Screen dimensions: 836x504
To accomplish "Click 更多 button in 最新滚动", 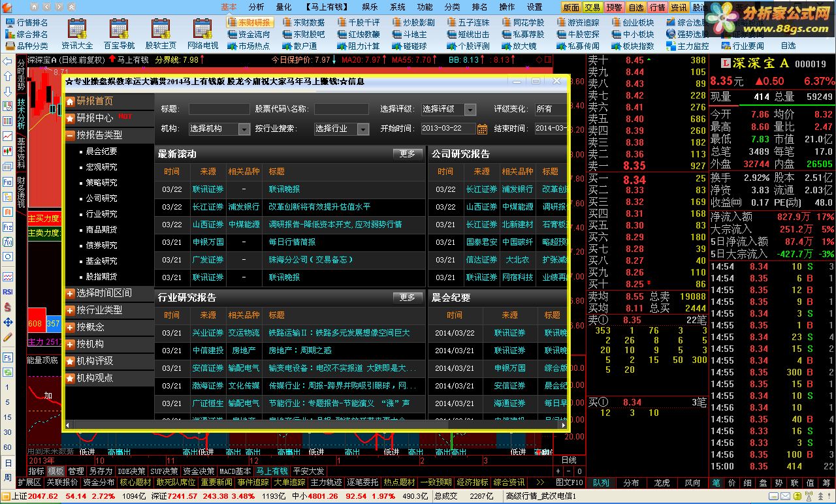I will (408, 154).
